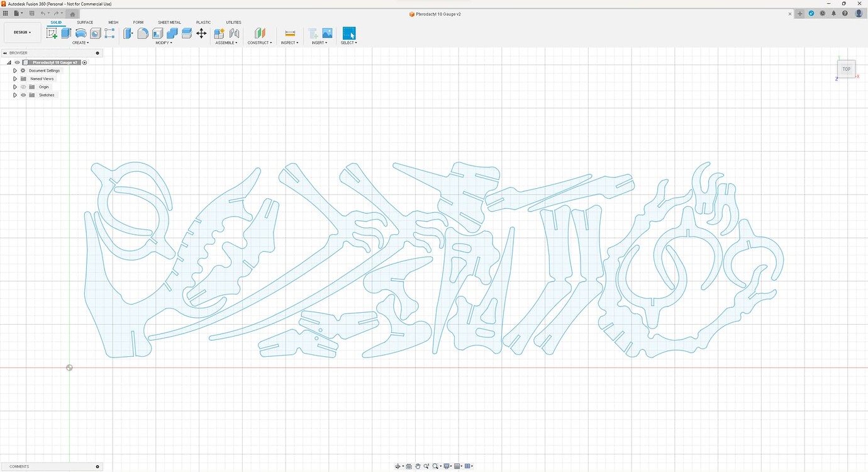Switch to the Sheet Metal tab
This screenshot has height=472, width=868.
point(169,22)
